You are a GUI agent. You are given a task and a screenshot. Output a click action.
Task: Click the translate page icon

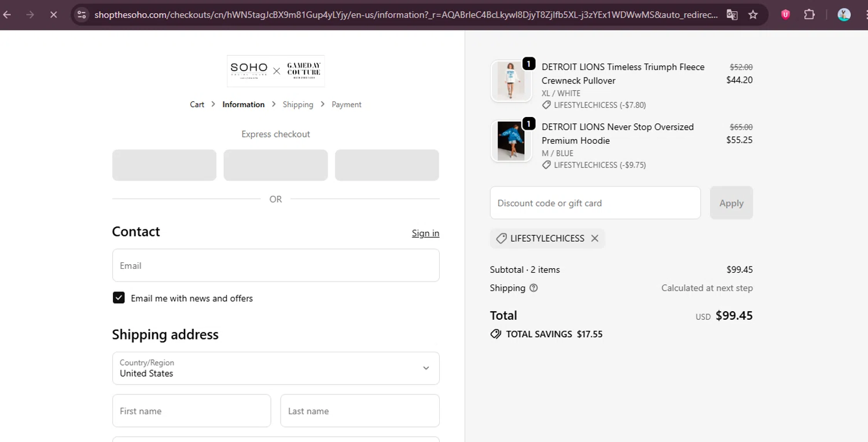(x=732, y=14)
